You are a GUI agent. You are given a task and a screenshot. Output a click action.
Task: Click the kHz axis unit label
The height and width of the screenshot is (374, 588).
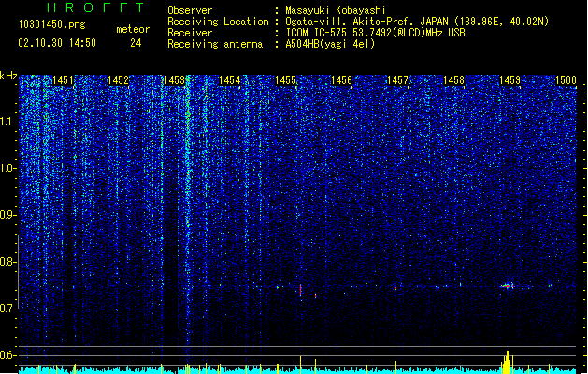pos(8,76)
